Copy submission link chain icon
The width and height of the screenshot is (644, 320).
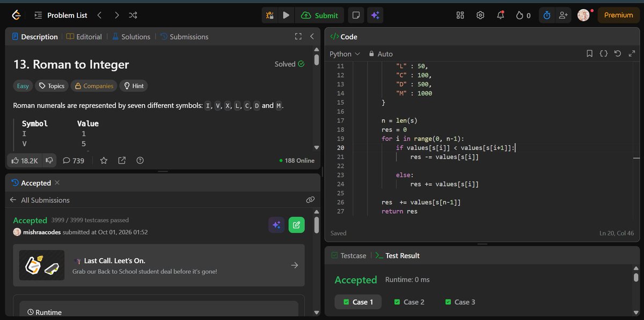[310, 200]
